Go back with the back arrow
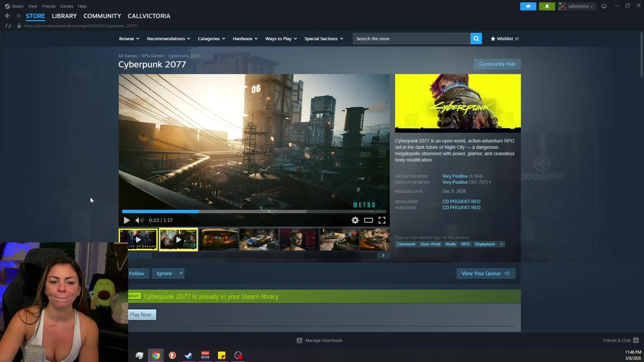The image size is (644, 362). click(x=8, y=16)
